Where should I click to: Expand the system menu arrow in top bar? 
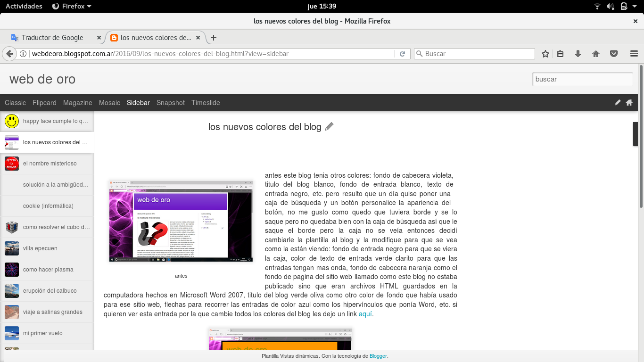[x=636, y=6]
